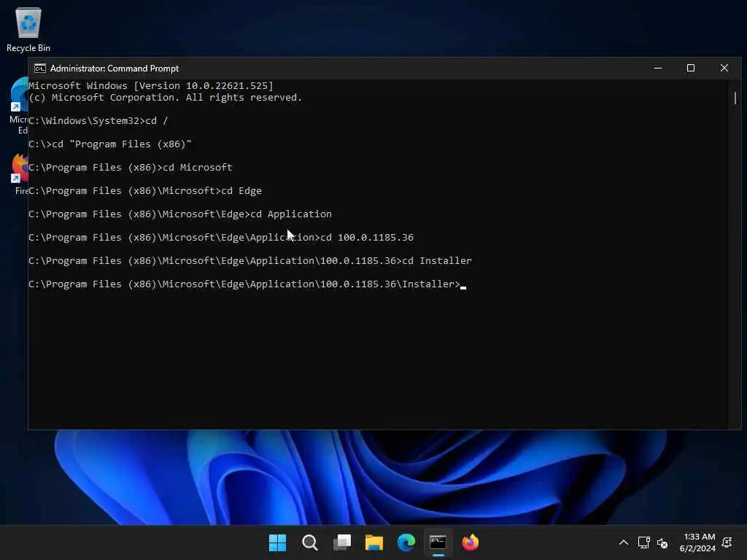
Task: Click the 'Microsoft Windows [Version 10.0.22621.525]' line
Action: coord(151,86)
